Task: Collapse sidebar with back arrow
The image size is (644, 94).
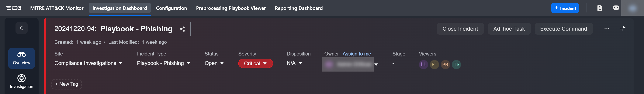Action: tap(22, 28)
